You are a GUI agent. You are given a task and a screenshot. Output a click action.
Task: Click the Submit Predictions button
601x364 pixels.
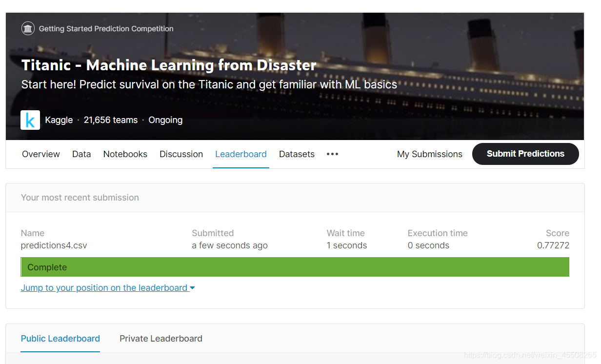(525, 154)
